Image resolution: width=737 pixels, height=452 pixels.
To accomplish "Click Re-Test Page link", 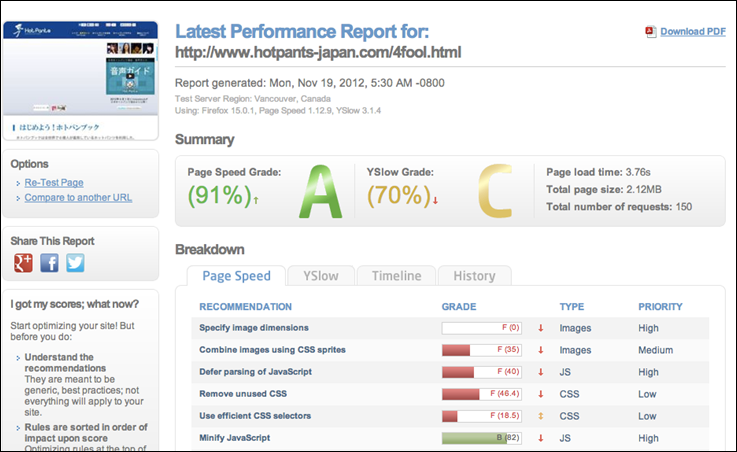I will pos(54,183).
